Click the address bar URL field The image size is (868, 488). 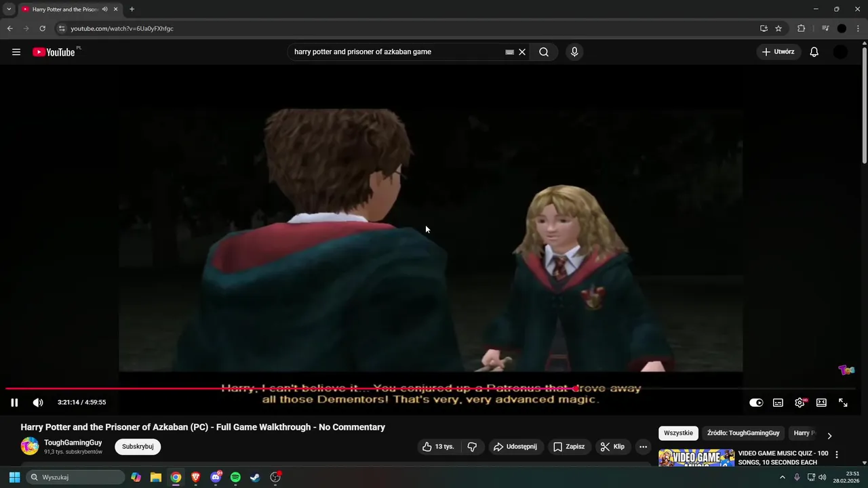pyautogui.click(x=407, y=28)
